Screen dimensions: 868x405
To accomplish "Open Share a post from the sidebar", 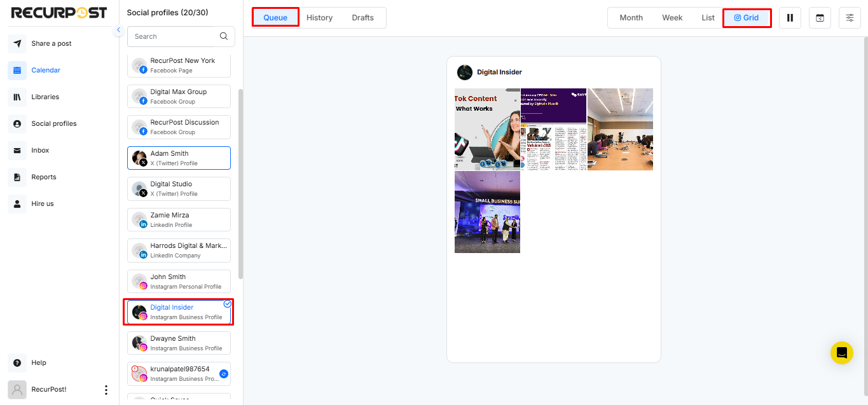I will (x=52, y=44).
